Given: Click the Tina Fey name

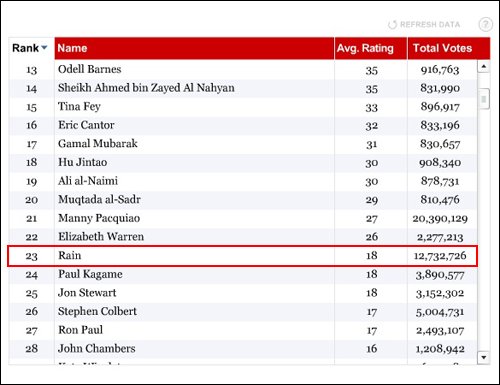Looking at the screenshot, I should click(79, 107).
